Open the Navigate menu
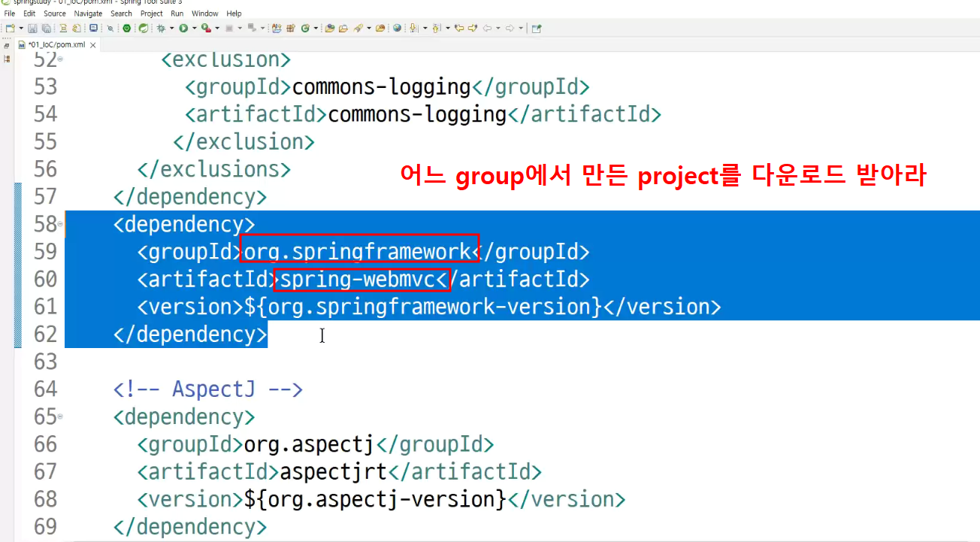 [88, 14]
